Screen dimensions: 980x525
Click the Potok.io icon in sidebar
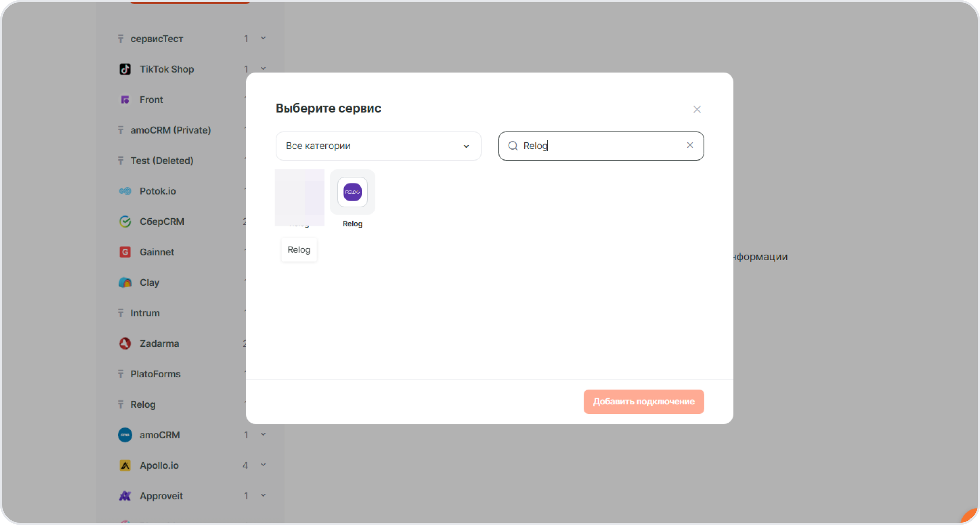coord(125,191)
